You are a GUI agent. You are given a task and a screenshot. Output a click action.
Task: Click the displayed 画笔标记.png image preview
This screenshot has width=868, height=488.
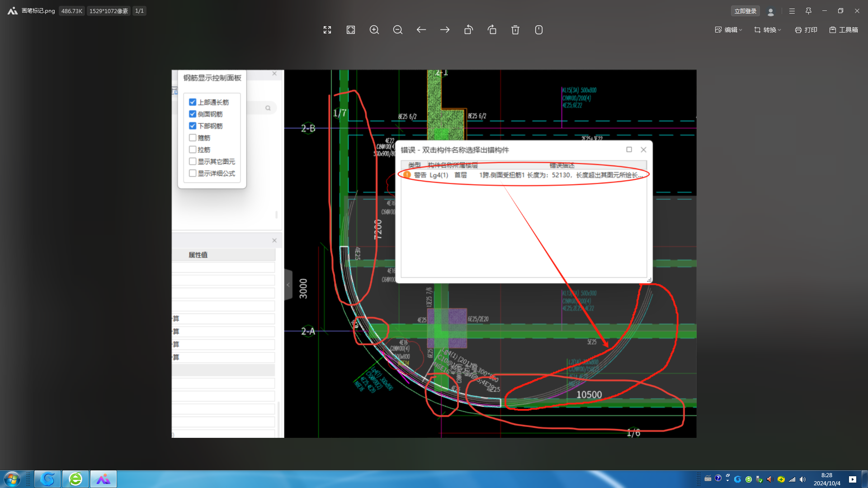(434, 253)
